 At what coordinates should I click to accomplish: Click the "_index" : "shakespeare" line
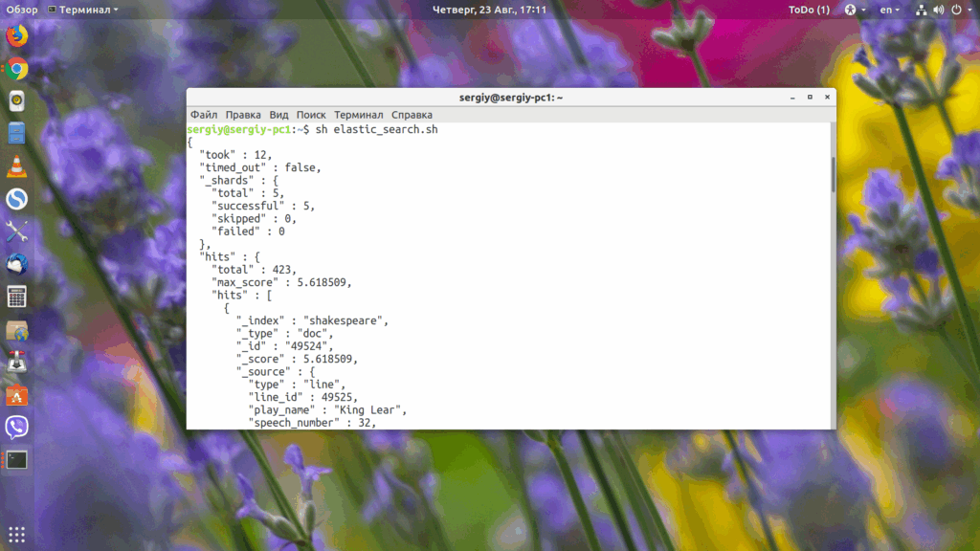click(312, 320)
